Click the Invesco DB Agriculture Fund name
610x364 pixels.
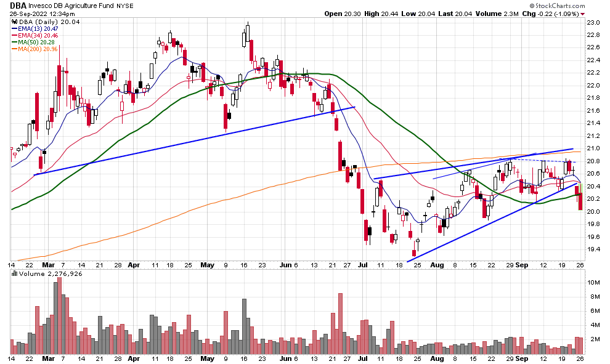click(71, 6)
